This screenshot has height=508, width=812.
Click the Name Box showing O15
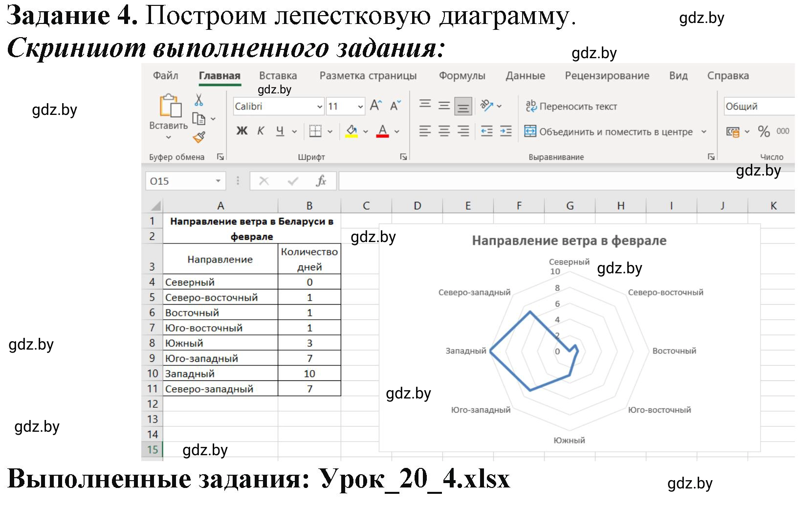(x=179, y=181)
